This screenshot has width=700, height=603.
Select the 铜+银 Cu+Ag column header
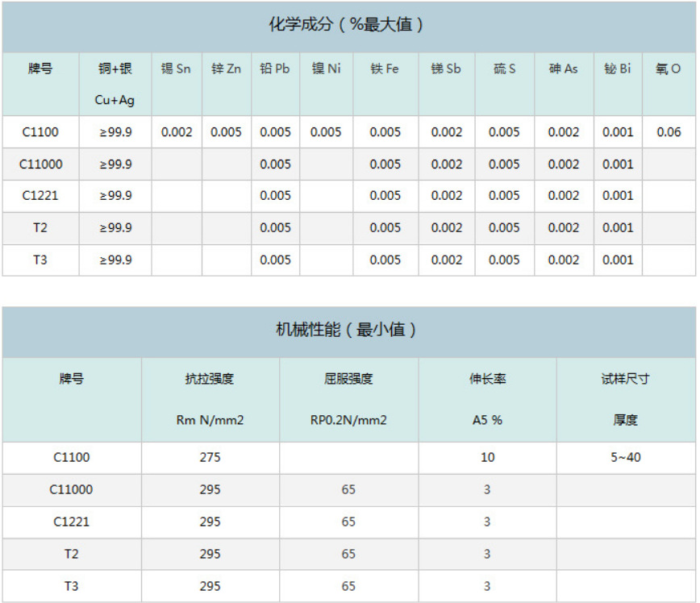click(x=115, y=84)
